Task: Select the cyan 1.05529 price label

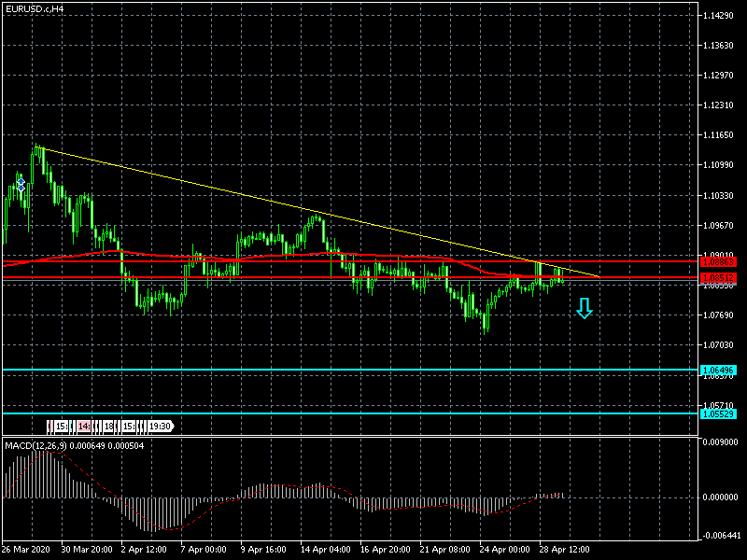Action: click(718, 413)
